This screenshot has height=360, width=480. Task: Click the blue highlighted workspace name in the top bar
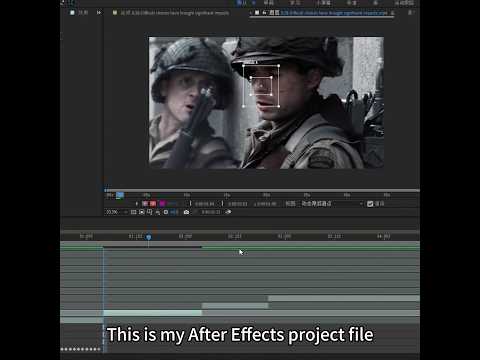pyautogui.click(x=241, y=3)
